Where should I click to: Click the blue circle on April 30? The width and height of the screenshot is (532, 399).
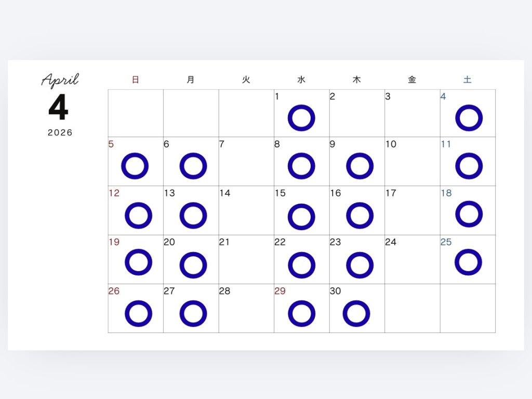[356, 314]
